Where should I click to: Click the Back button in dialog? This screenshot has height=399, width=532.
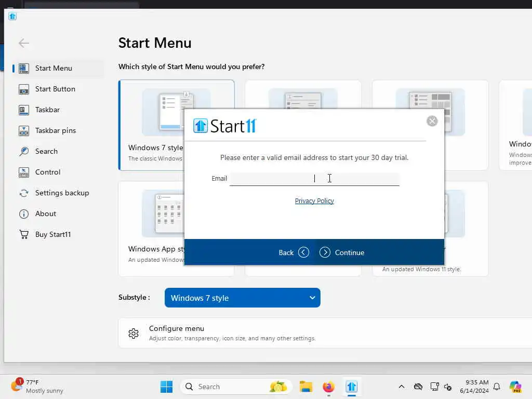pyautogui.click(x=294, y=252)
